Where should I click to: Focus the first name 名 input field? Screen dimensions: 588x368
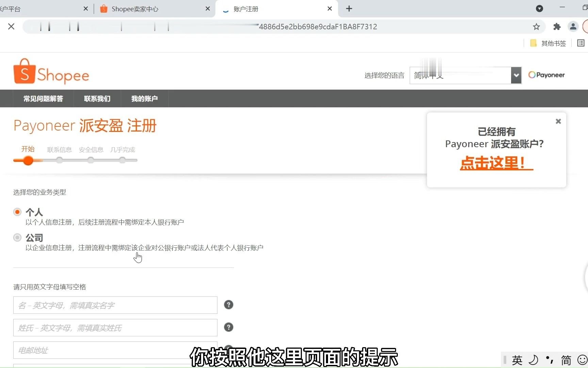(x=115, y=305)
